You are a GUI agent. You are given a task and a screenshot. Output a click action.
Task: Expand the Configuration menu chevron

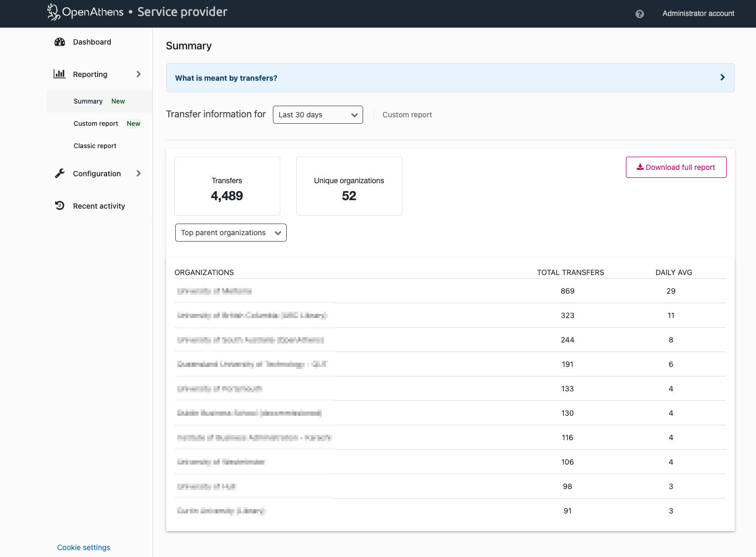(x=139, y=174)
